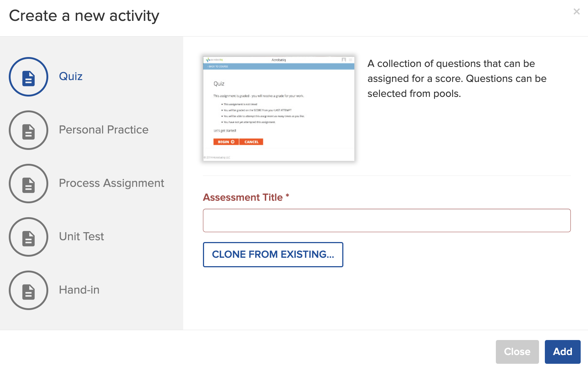Click the profile icon in the preview header
The image size is (588, 370).
[x=344, y=60]
